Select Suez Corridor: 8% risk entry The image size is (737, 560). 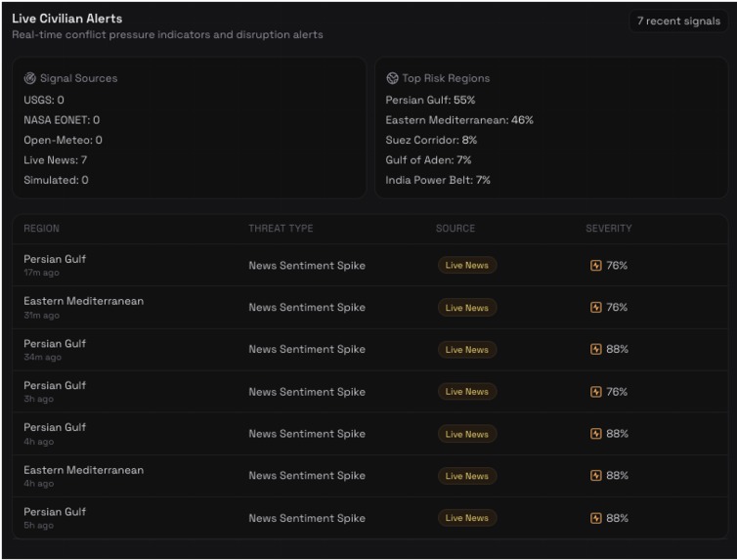point(431,140)
